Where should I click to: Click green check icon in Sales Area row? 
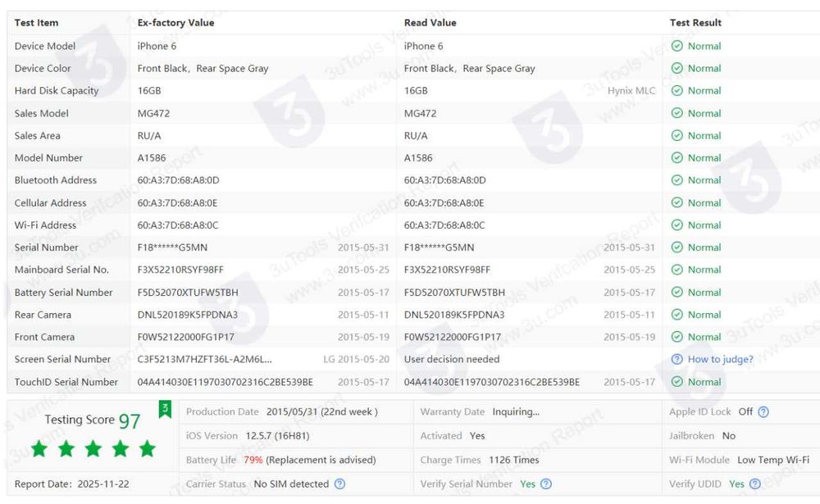[676, 135]
